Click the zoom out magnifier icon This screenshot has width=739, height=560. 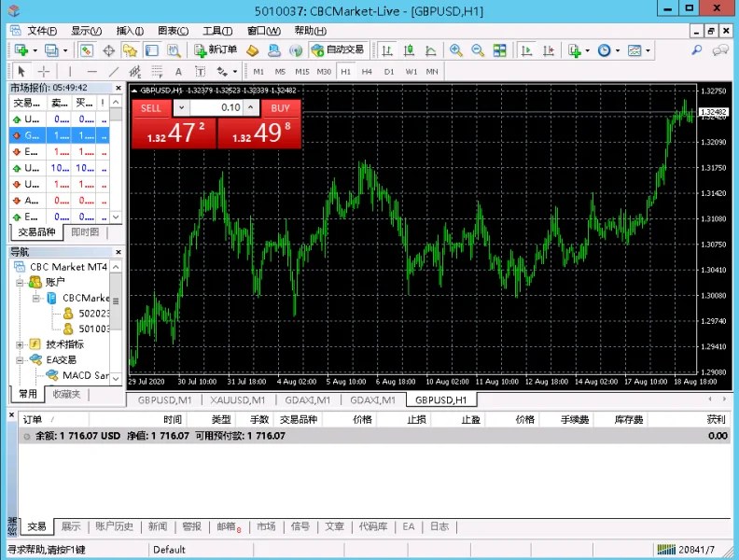tap(478, 50)
